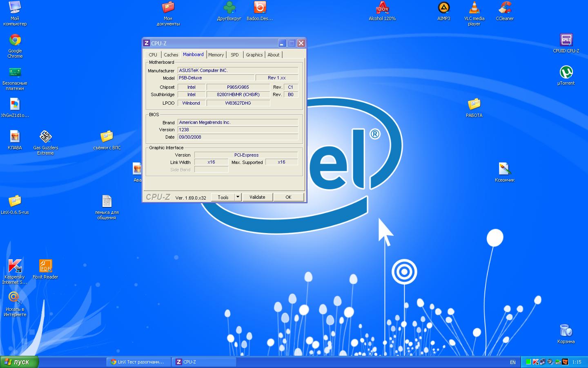Close the CPU-Z window

pos(301,43)
